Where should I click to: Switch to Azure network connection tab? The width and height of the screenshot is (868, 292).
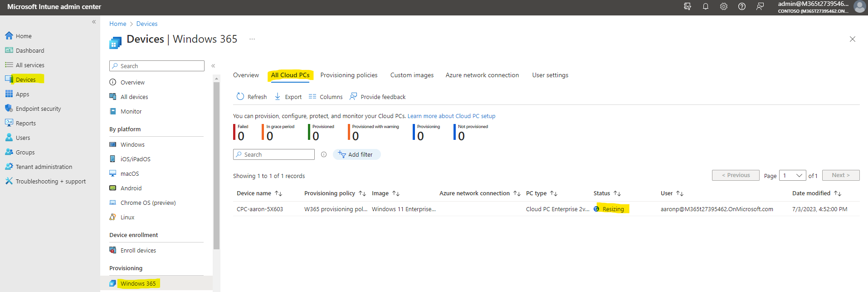pos(482,75)
